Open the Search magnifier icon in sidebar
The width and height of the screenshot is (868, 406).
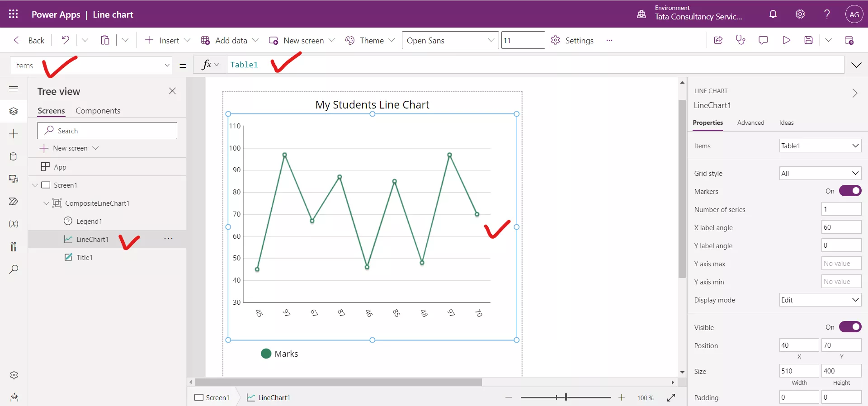(x=14, y=269)
